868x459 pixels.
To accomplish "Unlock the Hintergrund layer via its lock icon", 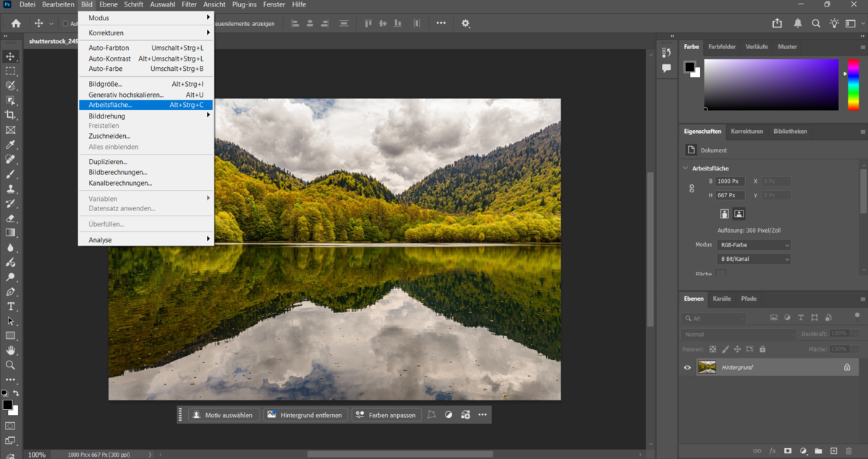I will pyautogui.click(x=847, y=367).
